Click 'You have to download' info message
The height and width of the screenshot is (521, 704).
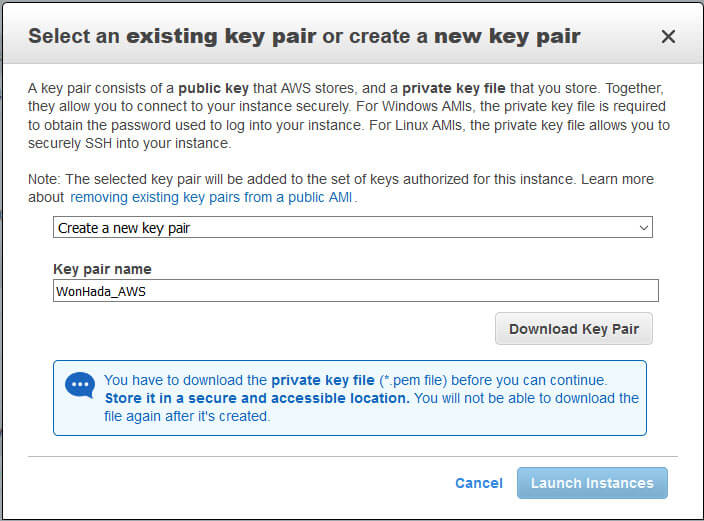click(371, 398)
